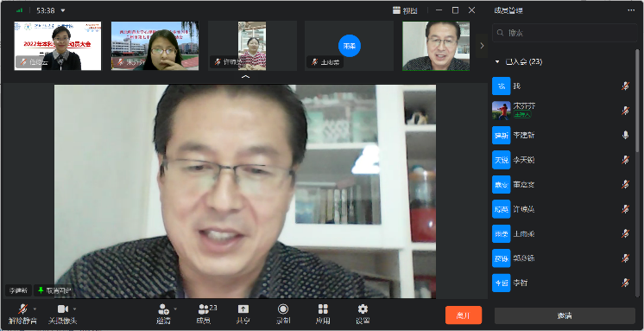Image resolution: width=644 pixels, height=331 pixels.
Task: Expand audio options arrow beside microphone button
Action: click(x=35, y=309)
